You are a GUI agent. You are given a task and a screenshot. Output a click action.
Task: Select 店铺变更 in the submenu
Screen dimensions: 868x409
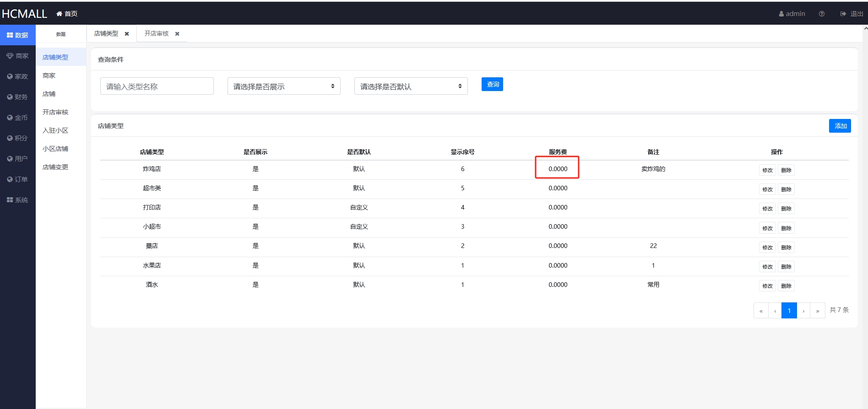(x=55, y=167)
